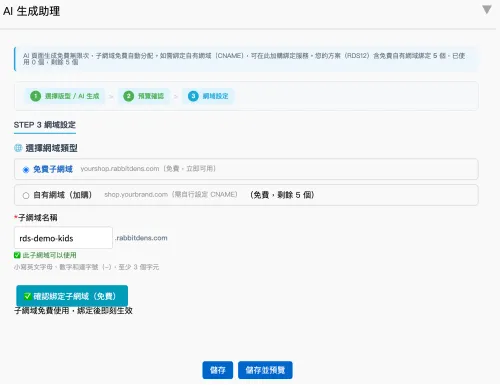
Task: Click 確認綁定子網域（免費）button
Action: click(72, 296)
